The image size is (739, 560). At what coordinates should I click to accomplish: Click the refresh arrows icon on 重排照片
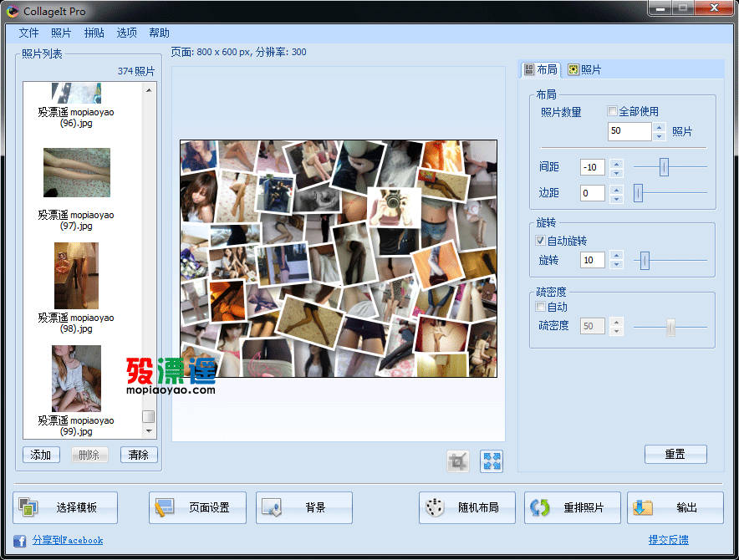click(540, 507)
